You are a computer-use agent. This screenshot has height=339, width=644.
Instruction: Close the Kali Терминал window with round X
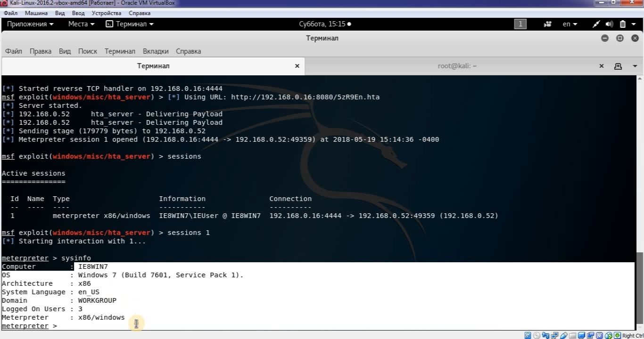[635, 38]
